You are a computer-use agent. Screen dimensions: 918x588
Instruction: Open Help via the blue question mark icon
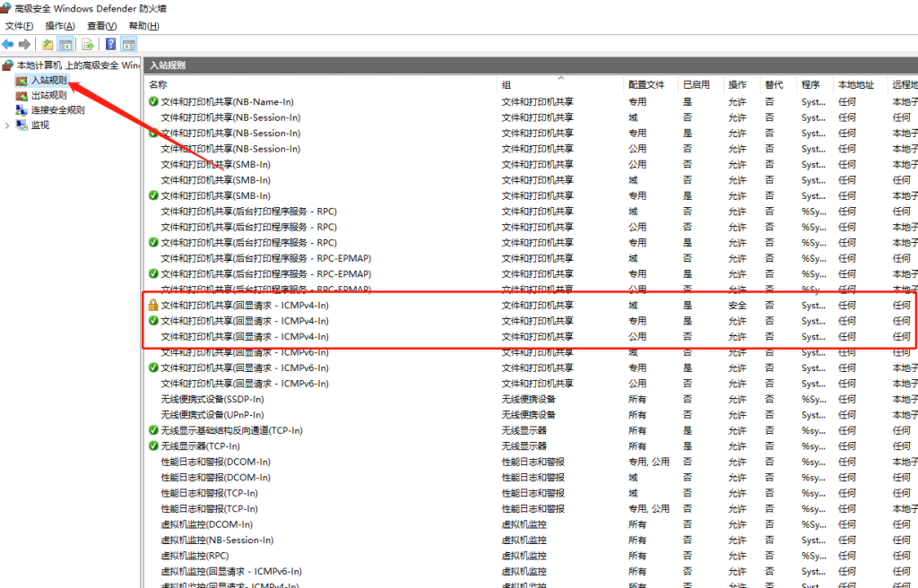pos(110,44)
